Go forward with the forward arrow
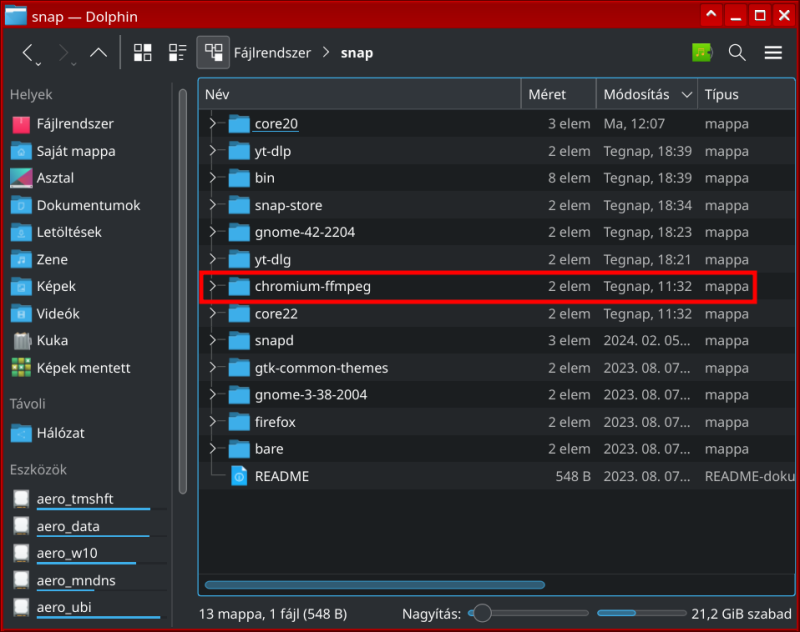 coord(63,52)
